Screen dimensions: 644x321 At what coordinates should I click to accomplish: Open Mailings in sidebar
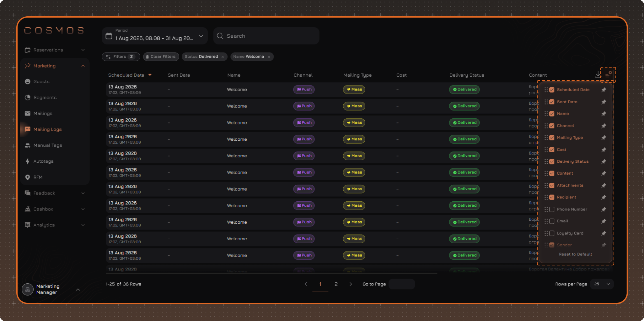pyautogui.click(x=43, y=113)
